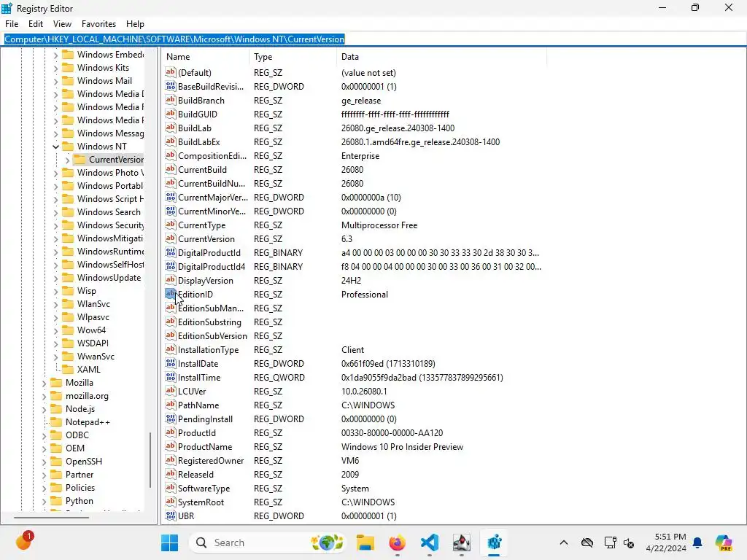The image size is (747, 560).
Task: Open notification bell in system tray
Action: 697,542
